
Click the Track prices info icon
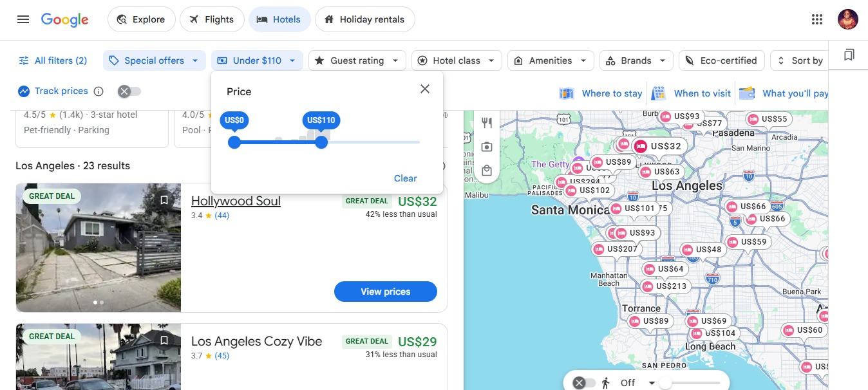[x=99, y=91]
